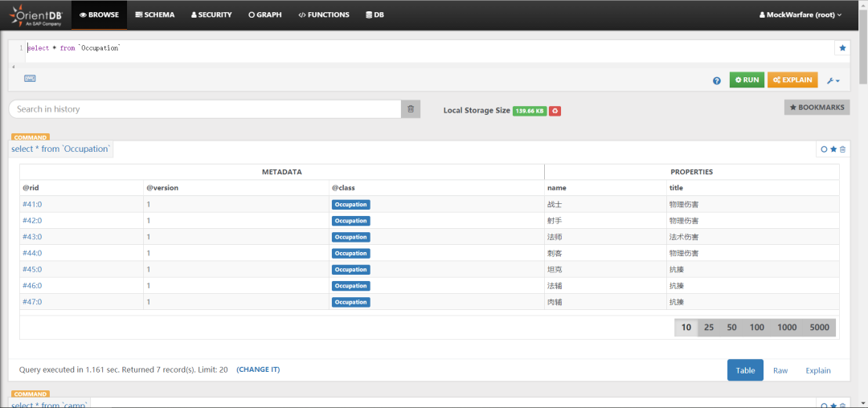This screenshot has height=408, width=868.
Task: Open the wrench settings dropdown
Action: click(x=833, y=80)
